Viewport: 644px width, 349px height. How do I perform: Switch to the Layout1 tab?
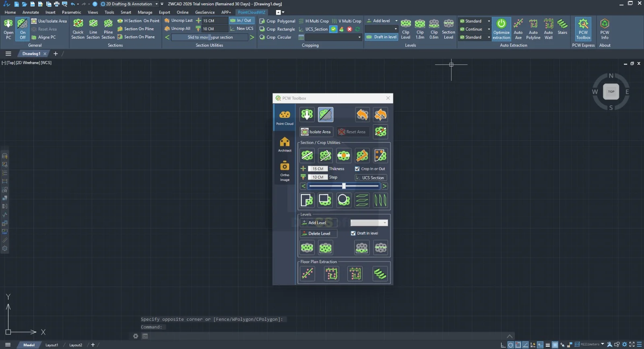pos(52,345)
